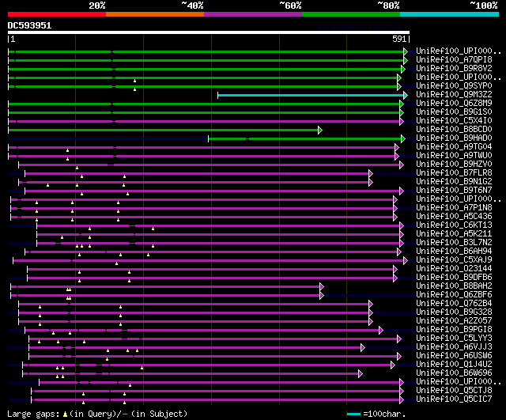Click the cyan 100char scale bar legend
This screenshot has height=420, width=506.
click(x=353, y=414)
